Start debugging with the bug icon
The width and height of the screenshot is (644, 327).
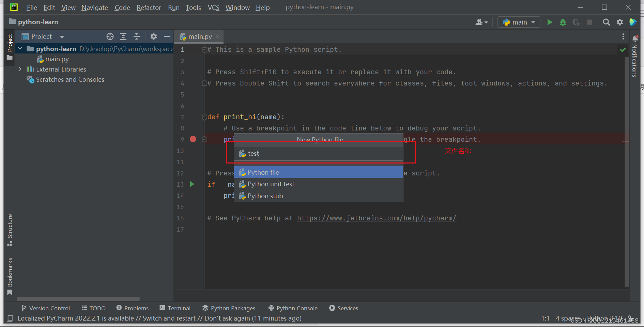click(563, 22)
